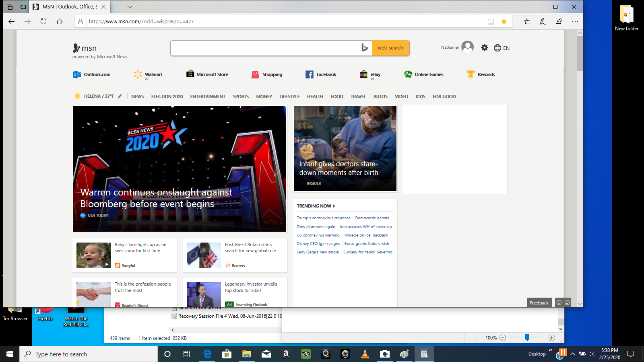Open the MONEY section
This screenshot has width=644, height=362.
pyautogui.click(x=264, y=97)
